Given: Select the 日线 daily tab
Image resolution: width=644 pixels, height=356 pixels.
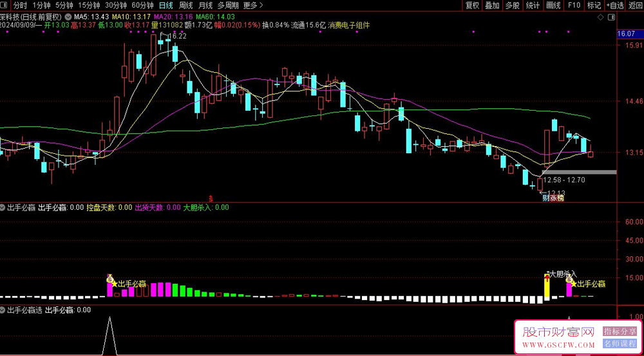Looking at the screenshot, I should [166, 5].
